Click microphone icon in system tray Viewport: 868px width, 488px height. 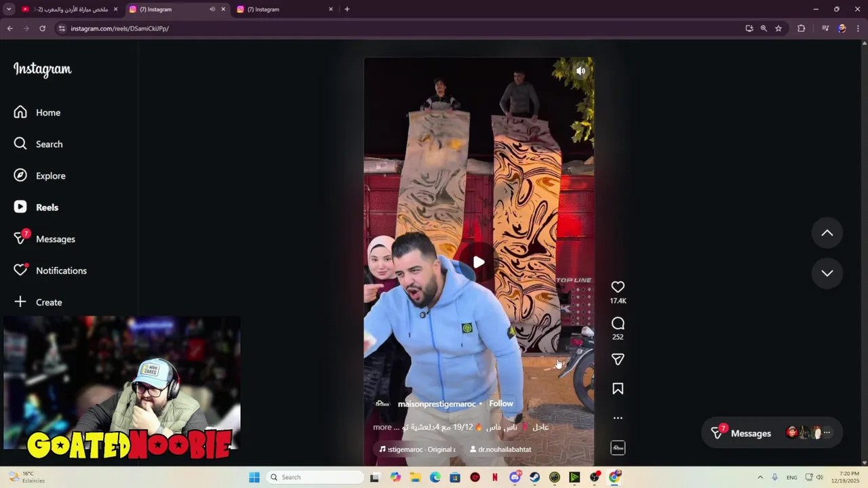(774, 477)
